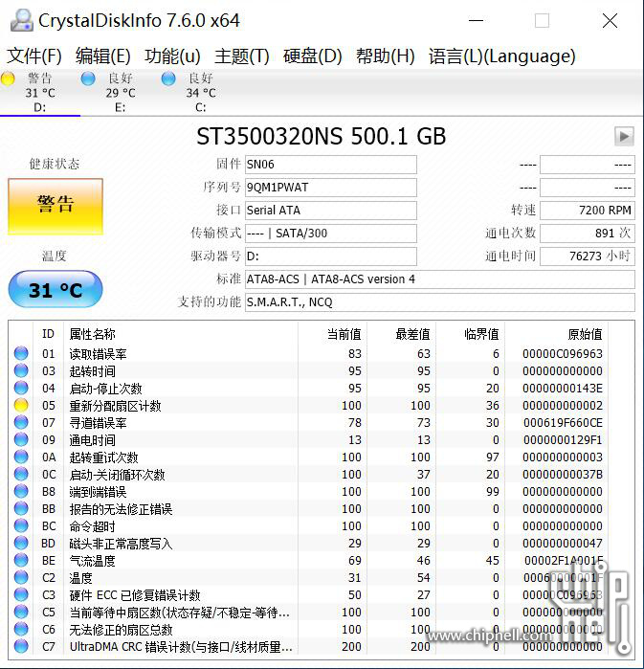
Task: Select raw value 00000C096963 of 读取错误率
Action: pyautogui.click(x=563, y=354)
